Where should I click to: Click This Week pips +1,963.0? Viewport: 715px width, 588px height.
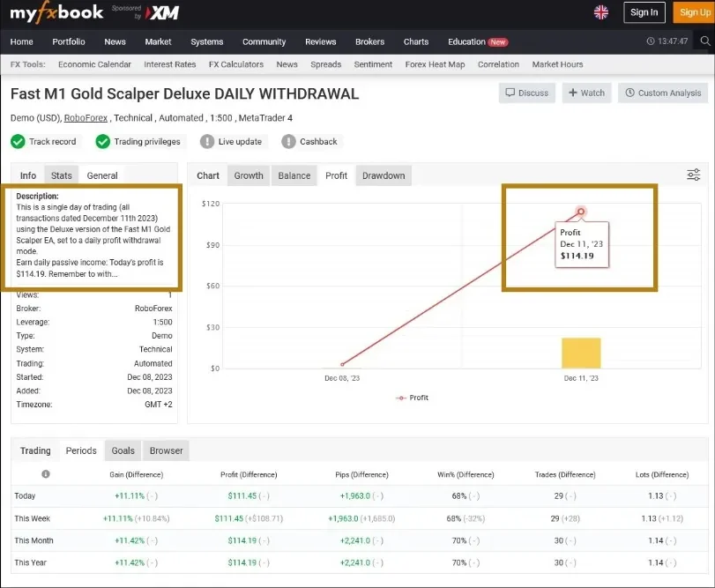point(343,518)
